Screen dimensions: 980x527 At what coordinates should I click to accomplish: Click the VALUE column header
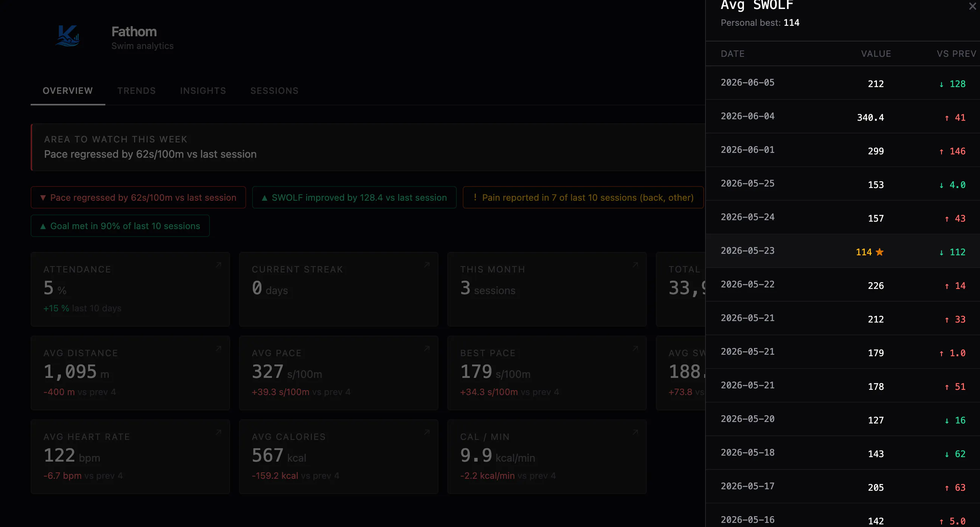tap(876, 54)
